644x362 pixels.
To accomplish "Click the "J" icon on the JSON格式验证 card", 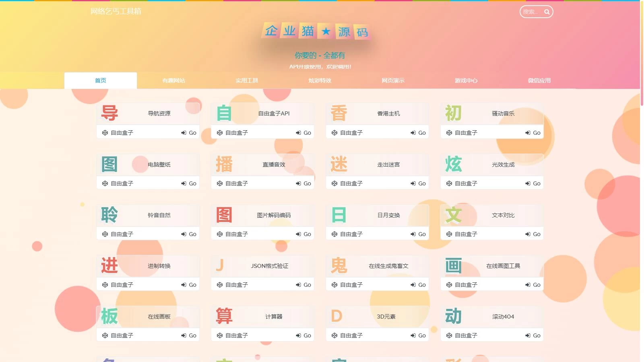I will click(220, 265).
